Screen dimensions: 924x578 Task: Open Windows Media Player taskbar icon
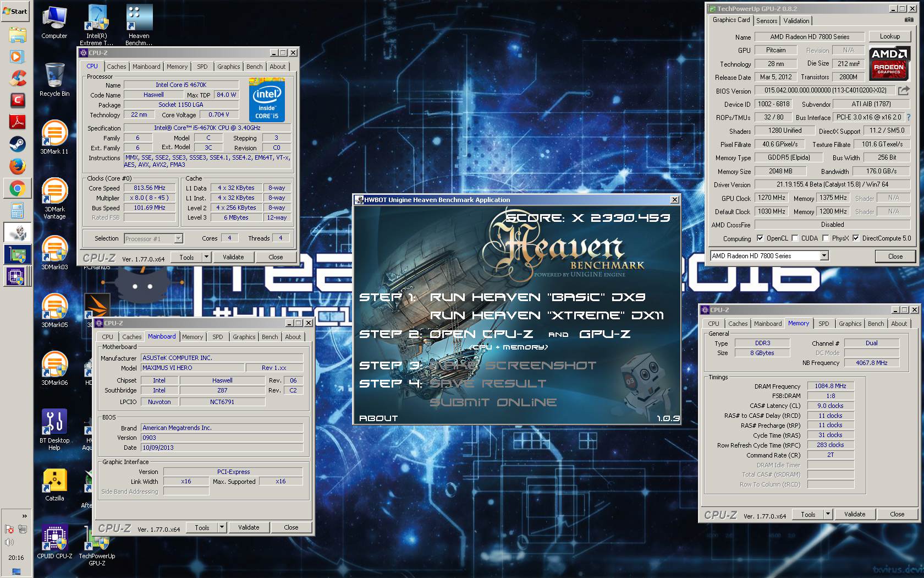[17, 56]
